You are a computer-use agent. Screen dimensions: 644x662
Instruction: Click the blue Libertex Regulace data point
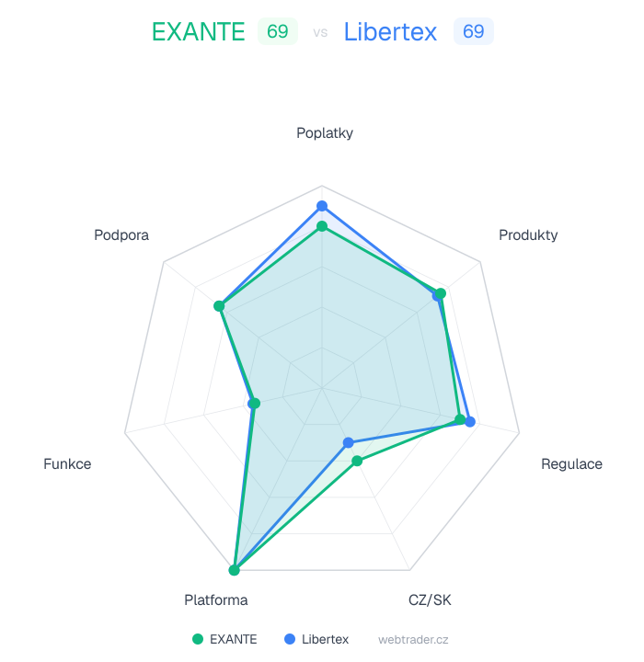click(x=470, y=422)
